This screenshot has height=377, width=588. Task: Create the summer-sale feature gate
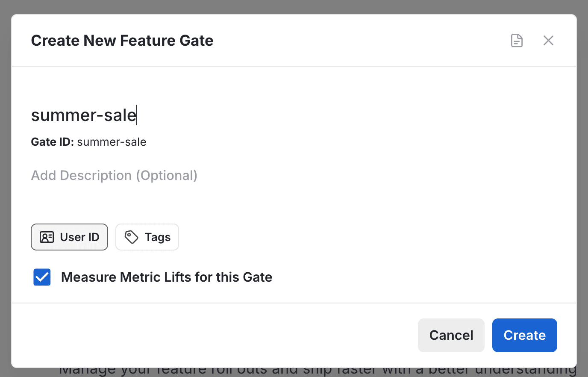click(x=524, y=335)
